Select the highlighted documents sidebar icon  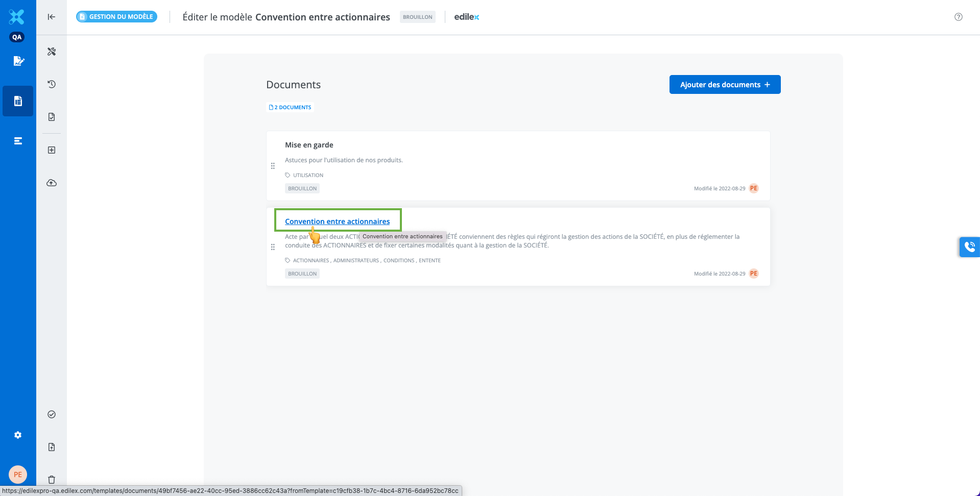point(18,101)
